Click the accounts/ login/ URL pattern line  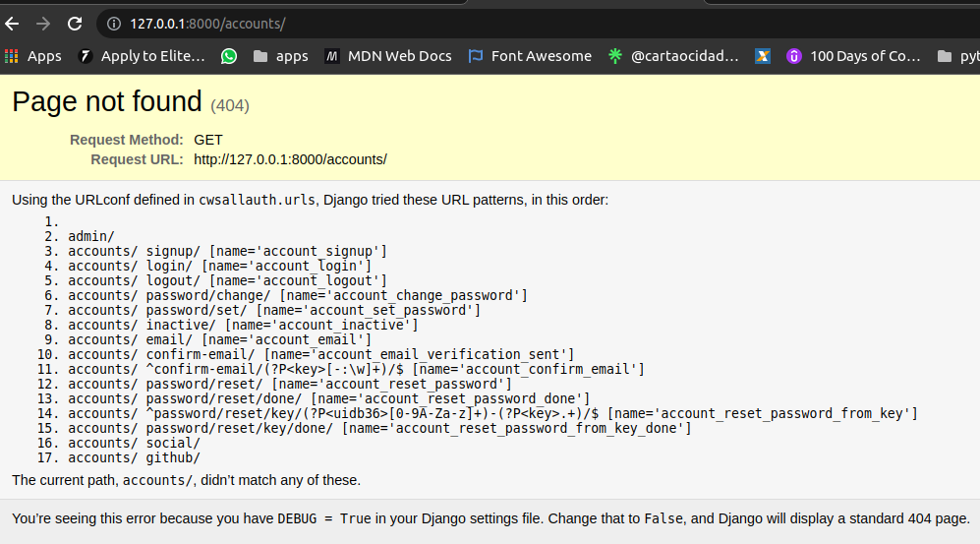pos(220,266)
